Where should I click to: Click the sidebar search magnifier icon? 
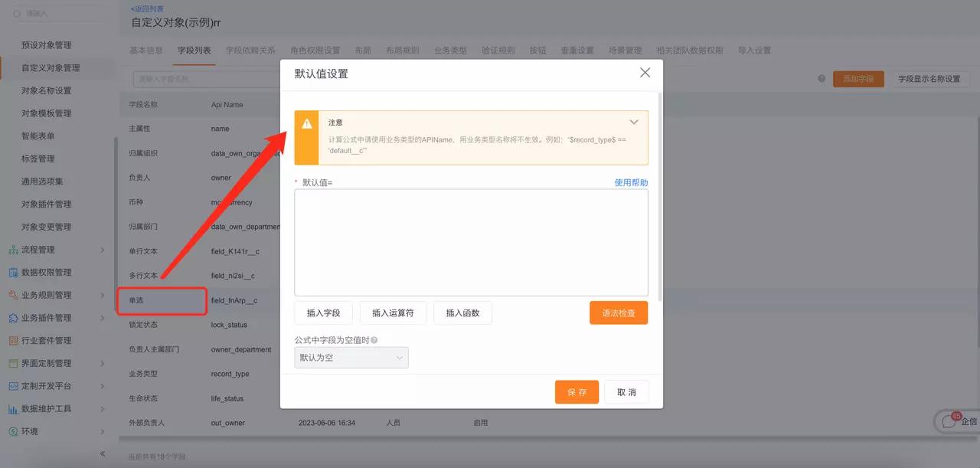(x=17, y=14)
